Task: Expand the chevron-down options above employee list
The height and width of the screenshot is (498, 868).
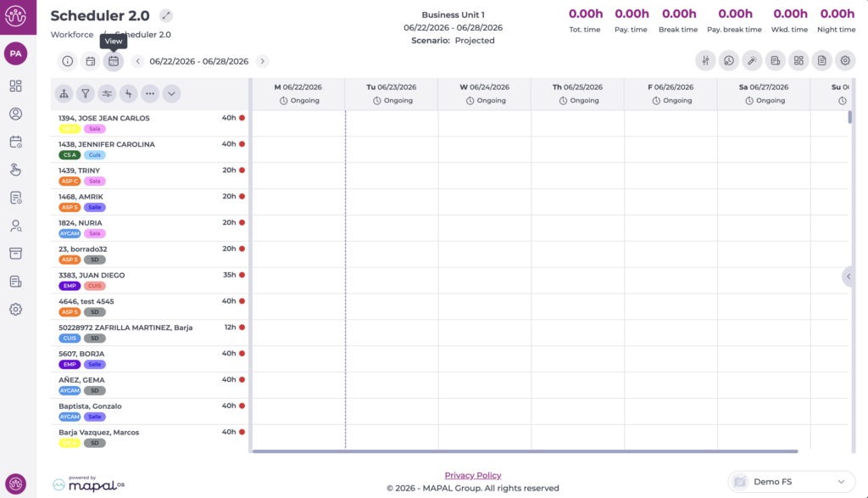Action: point(171,93)
